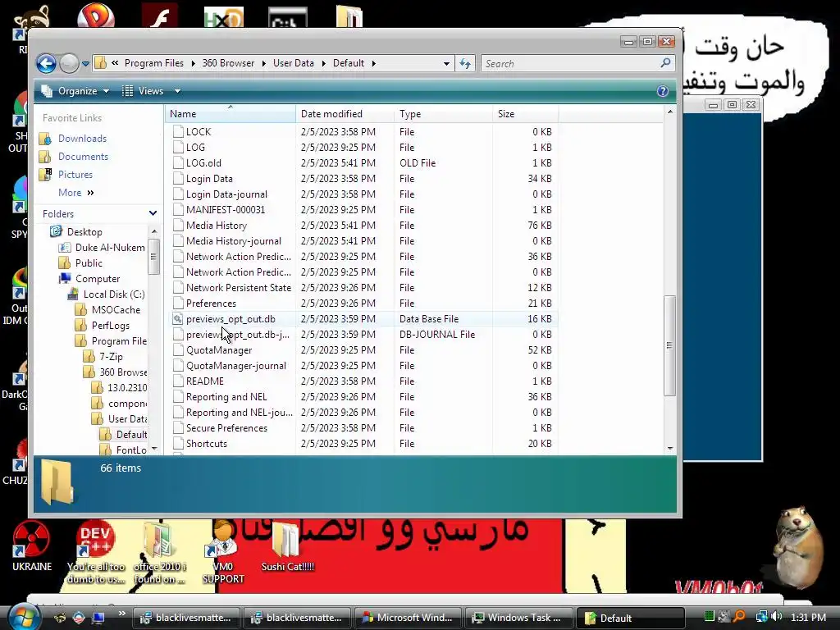
Task: Open the address bar history dropdown
Action: [446, 64]
